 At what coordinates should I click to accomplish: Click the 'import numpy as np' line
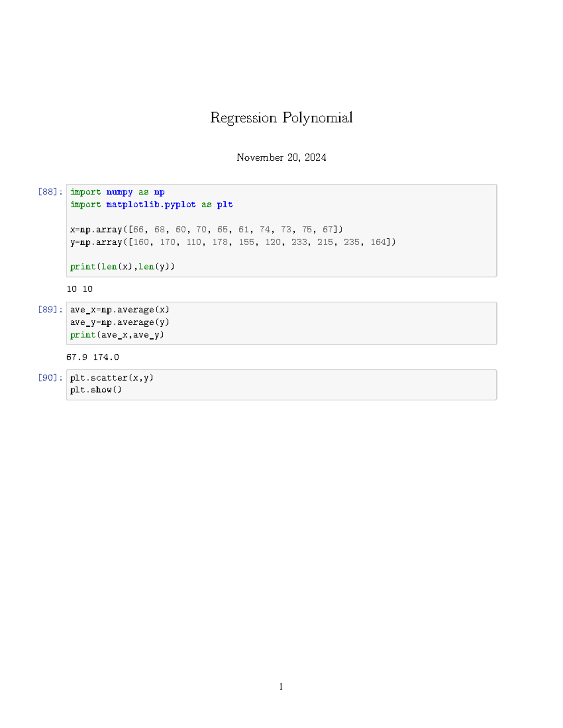(117, 192)
